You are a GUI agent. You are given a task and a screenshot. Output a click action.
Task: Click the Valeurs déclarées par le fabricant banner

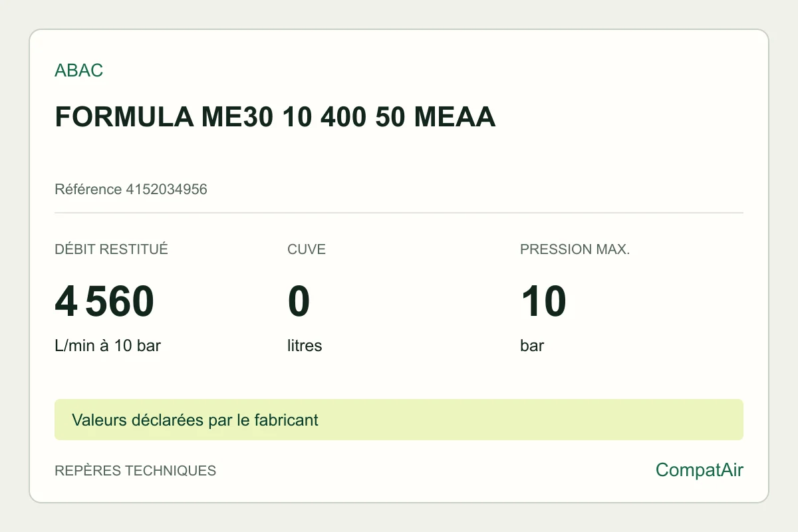point(399,420)
